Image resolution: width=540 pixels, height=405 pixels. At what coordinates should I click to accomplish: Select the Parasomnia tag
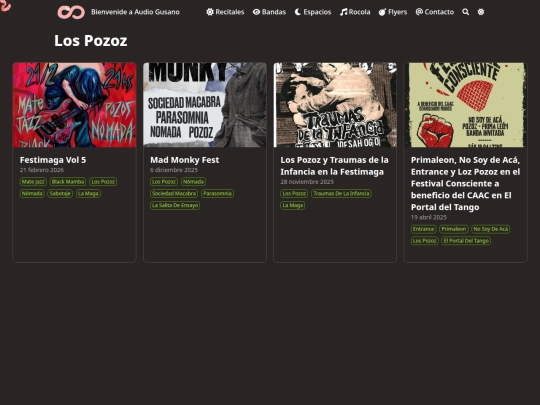pyautogui.click(x=217, y=194)
